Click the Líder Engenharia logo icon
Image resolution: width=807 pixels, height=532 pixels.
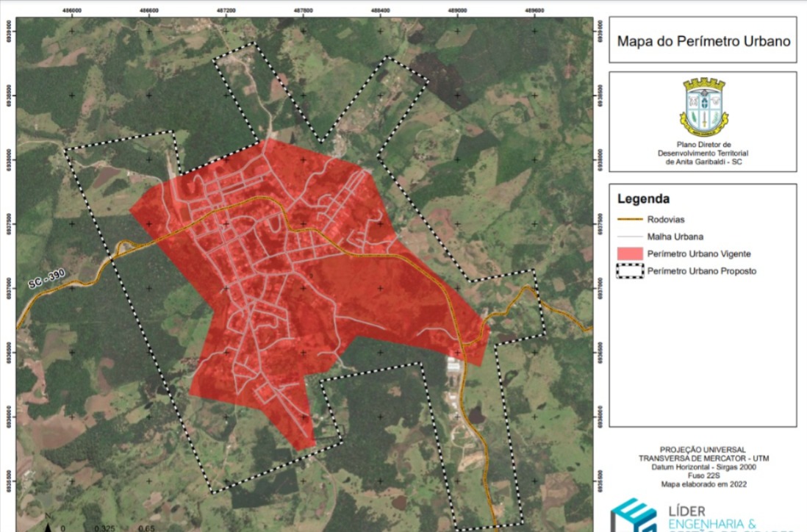pyautogui.click(x=632, y=516)
